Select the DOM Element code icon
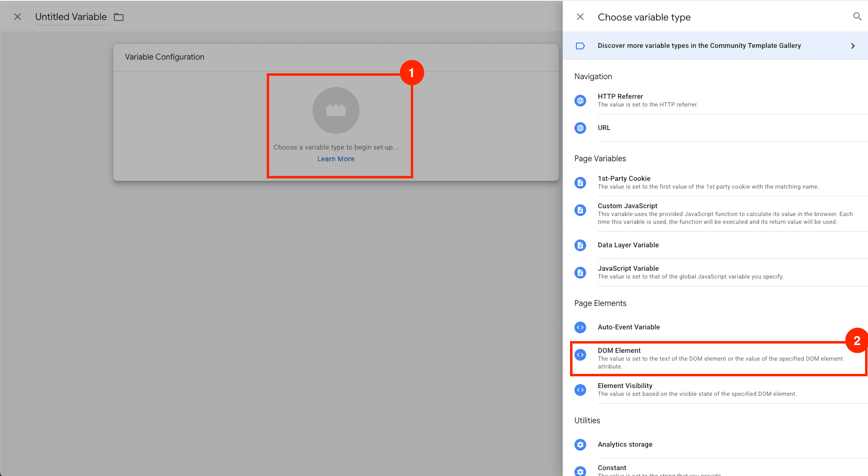This screenshot has width=868, height=476. click(580, 355)
